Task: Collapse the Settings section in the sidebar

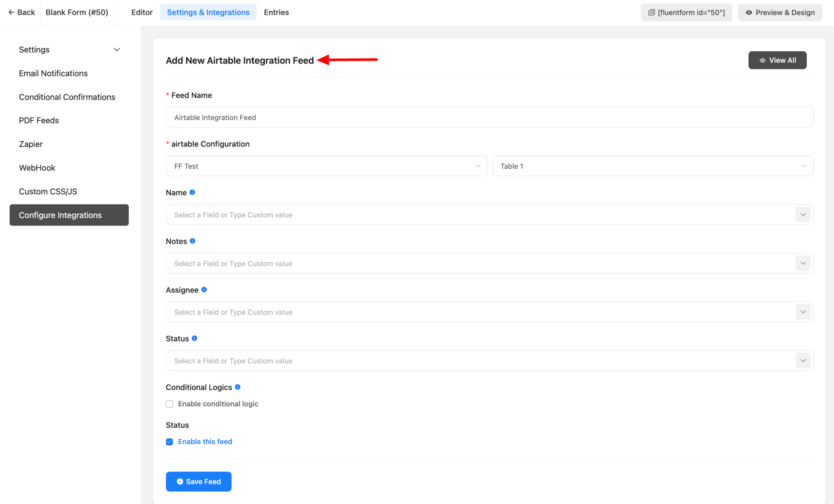Action: pos(116,49)
